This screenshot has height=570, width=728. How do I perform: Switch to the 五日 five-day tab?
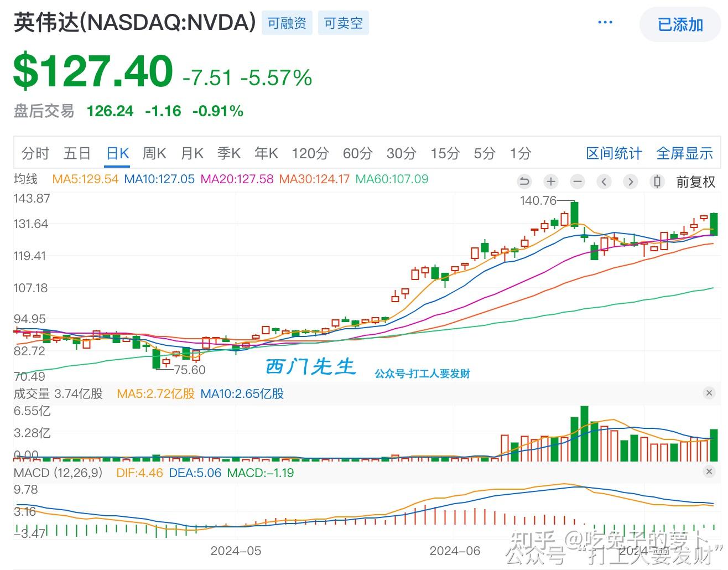pyautogui.click(x=77, y=153)
